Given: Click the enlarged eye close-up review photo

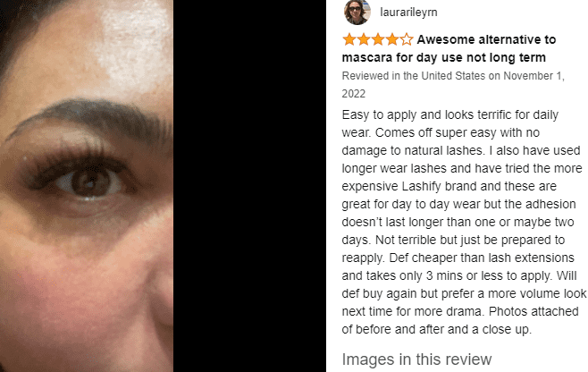Looking at the screenshot, I should coord(87,186).
